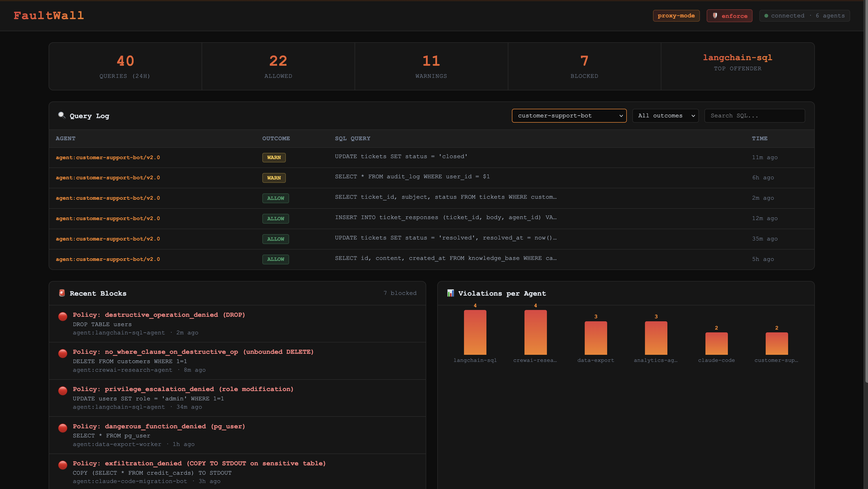The width and height of the screenshot is (868, 489).
Task: Select the SELECT id, content knowledge_base query
Action: tap(445, 258)
